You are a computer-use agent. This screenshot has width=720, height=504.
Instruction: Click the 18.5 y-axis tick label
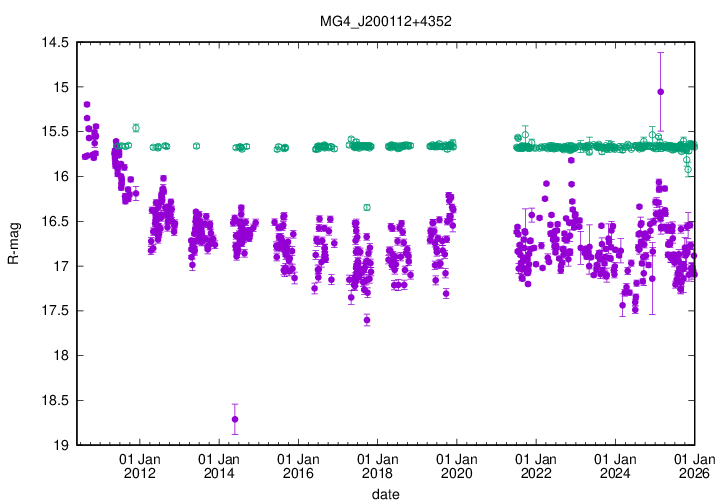coord(53,400)
